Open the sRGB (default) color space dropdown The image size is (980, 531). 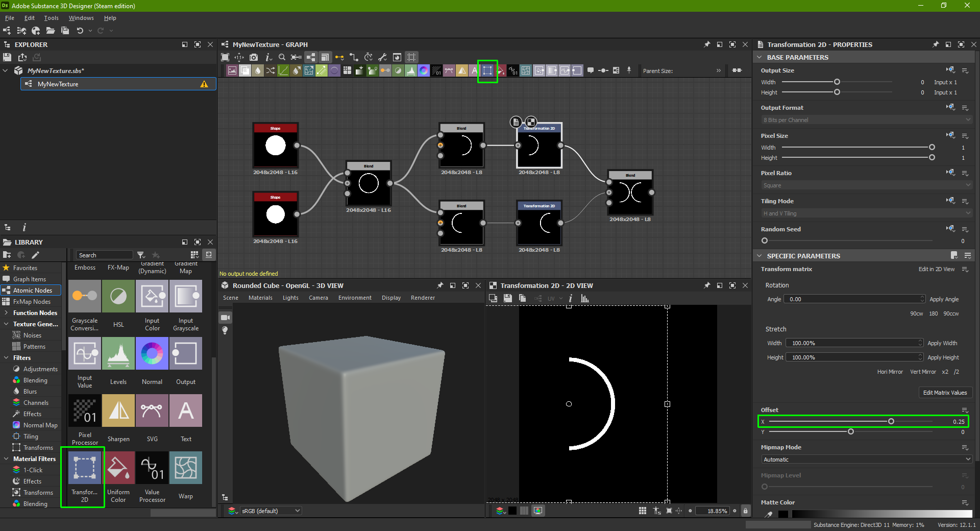coord(271,511)
